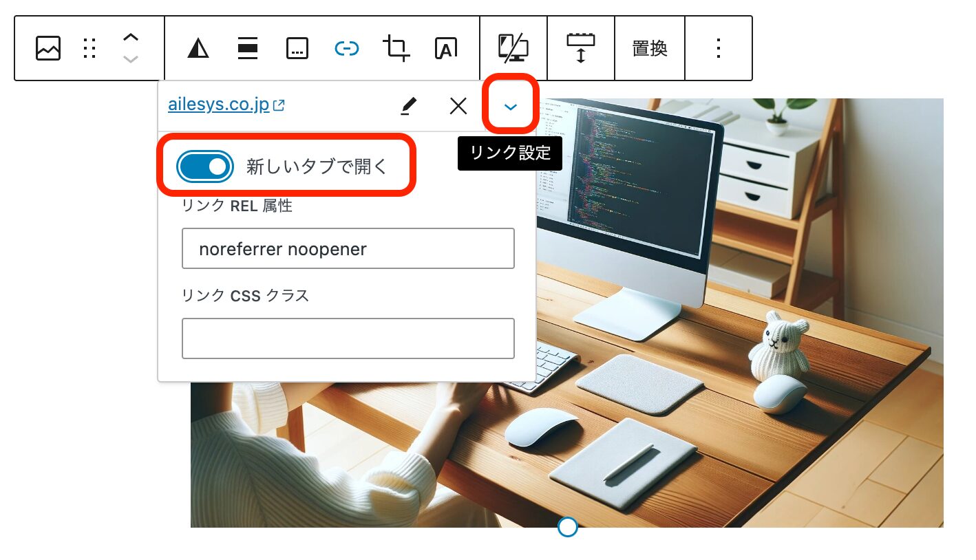Click the リンク CSS クラス input field
The image size is (976, 560).
348,338
